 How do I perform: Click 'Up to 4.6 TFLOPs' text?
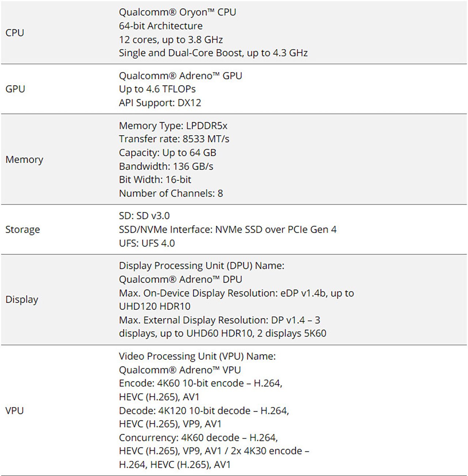click(x=157, y=89)
